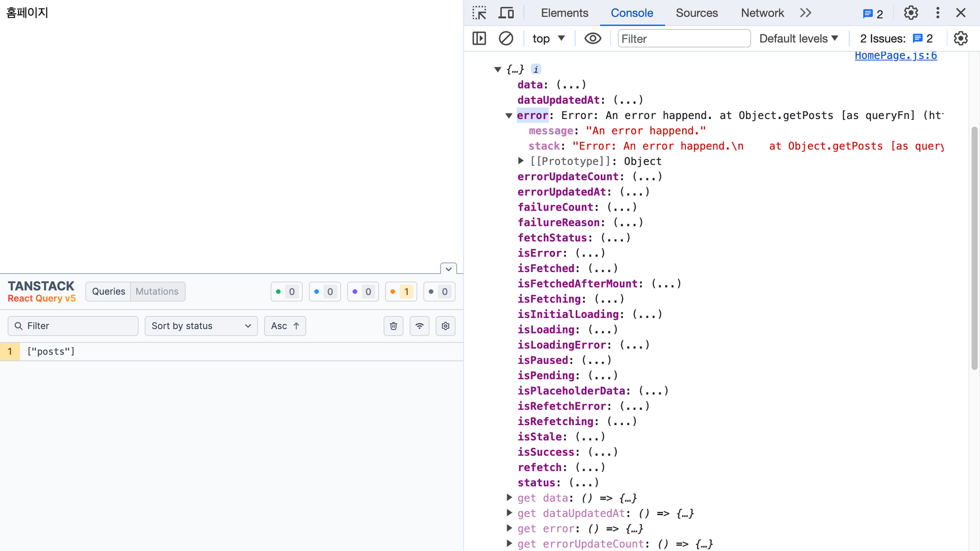Screen dimensions: 980x551
Task: Click the inspect element picker icon
Action: 479,13
